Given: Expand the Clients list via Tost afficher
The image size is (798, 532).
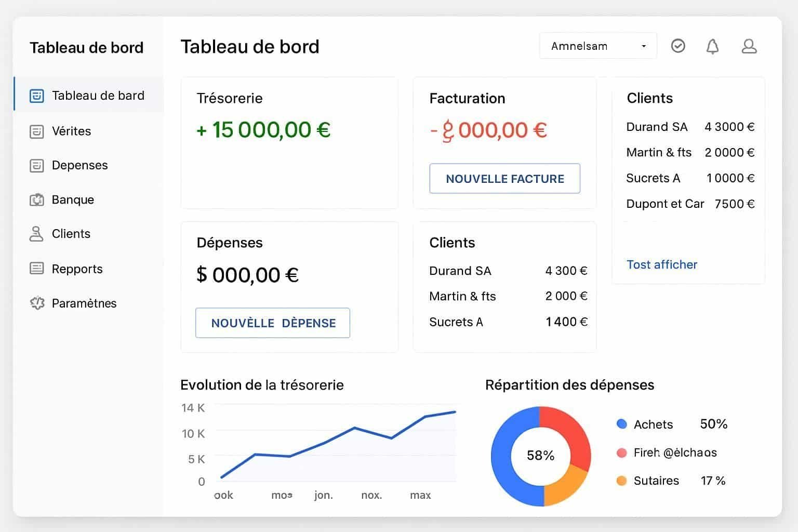Looking at the screenshot, I should point(662,264).
